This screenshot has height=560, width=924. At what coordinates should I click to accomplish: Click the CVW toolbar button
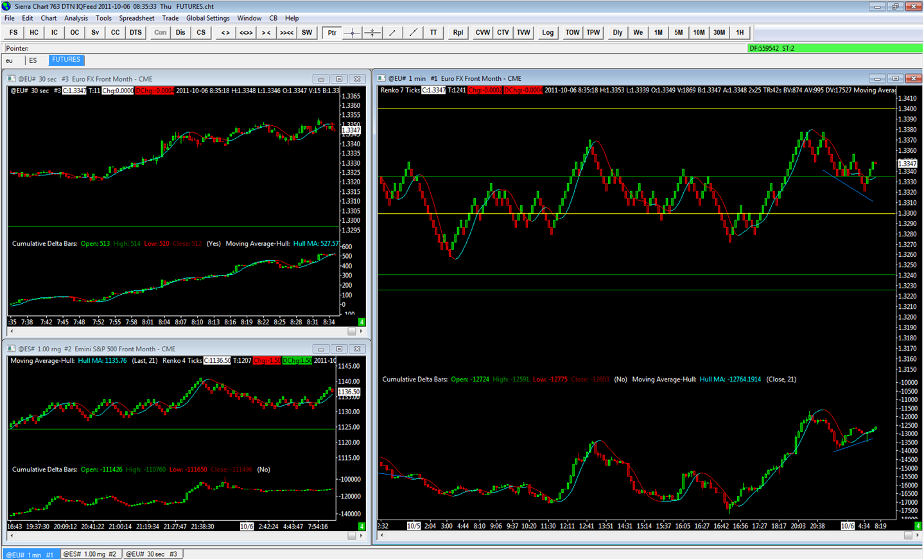coord(483,33)
